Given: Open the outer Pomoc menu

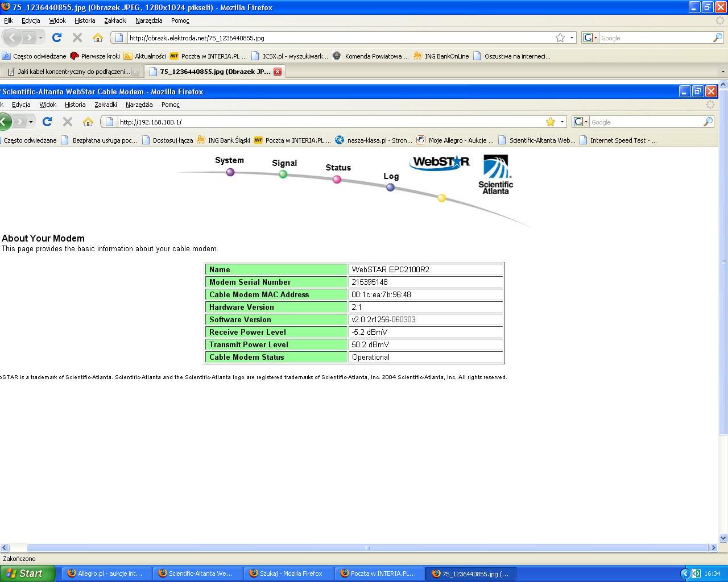Looking at the screenshot, I should 180,20.
